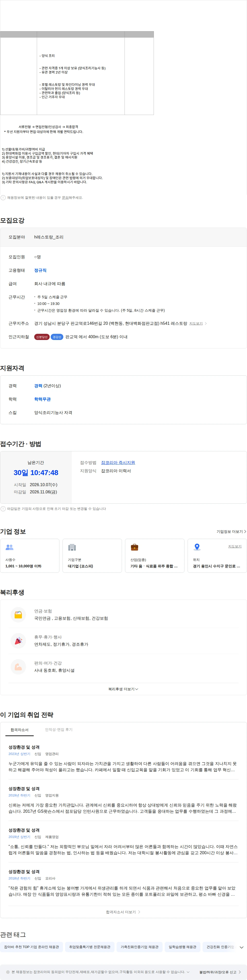This screenshot has height=980, width=247.
Task: Click the 산업(업종) briefcase icon
Action: click(x=135, y=547)
